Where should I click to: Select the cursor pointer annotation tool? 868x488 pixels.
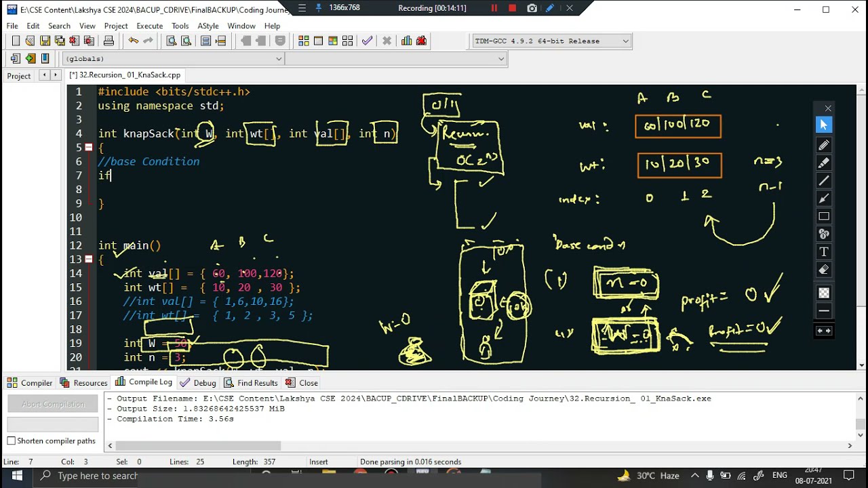pos(824,125)
